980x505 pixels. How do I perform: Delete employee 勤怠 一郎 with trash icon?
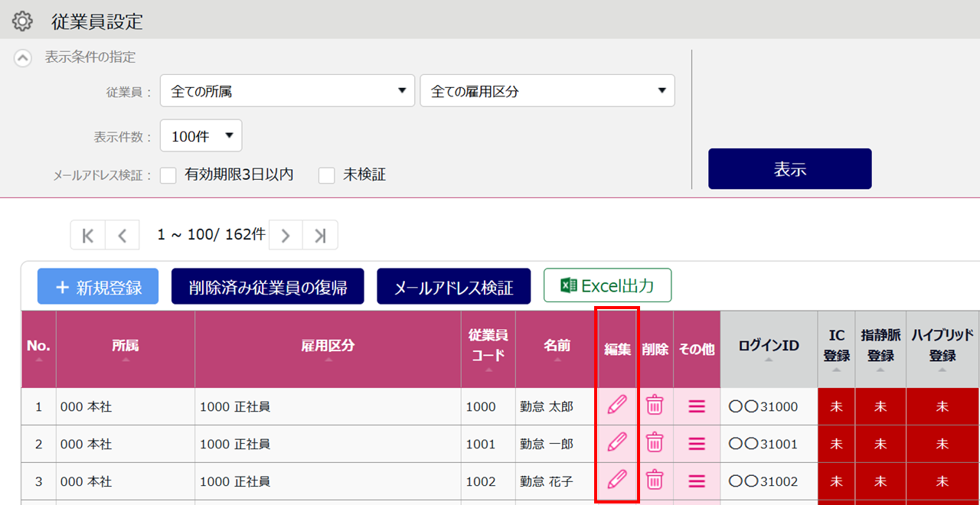point(655,442)
